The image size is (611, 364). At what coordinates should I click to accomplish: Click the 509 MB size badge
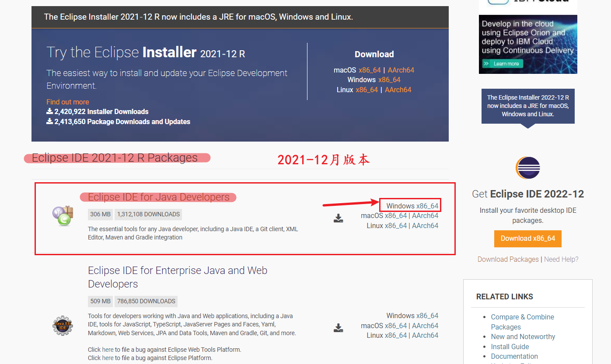pos(101,301)
